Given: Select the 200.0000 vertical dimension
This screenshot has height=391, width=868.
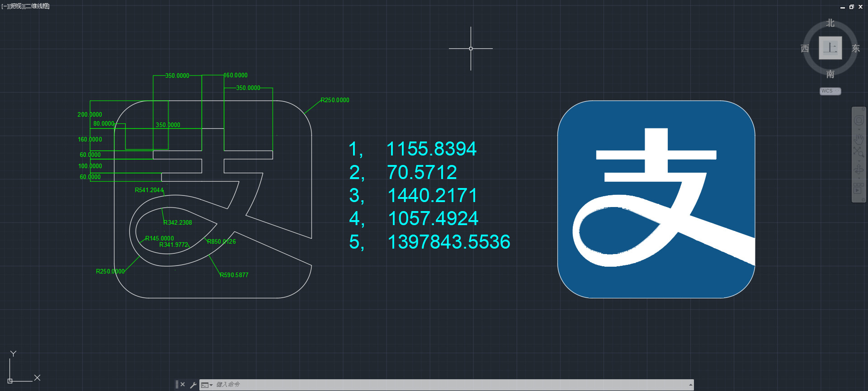Looking at the screenshot, I should coord(90,115).
